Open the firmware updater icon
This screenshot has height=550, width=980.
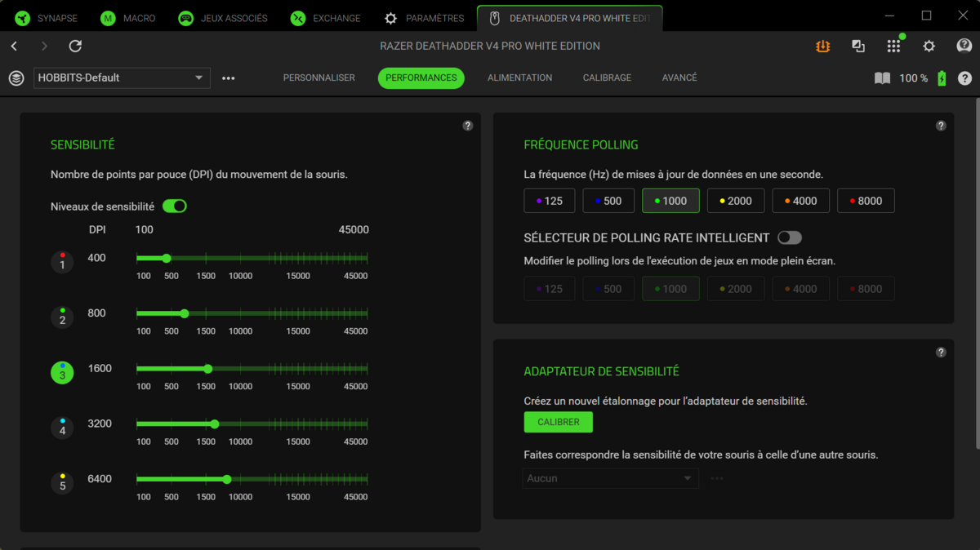pos(822,47)
